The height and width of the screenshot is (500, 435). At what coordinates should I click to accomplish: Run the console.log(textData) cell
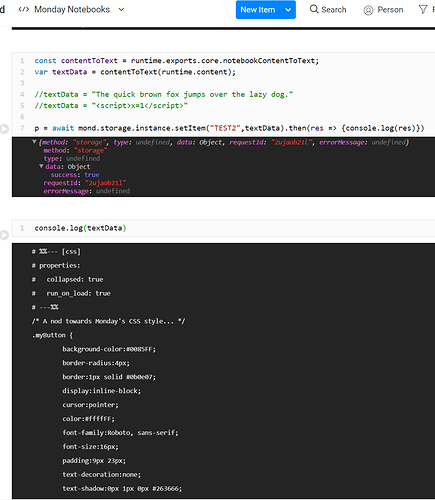point(4,235)
